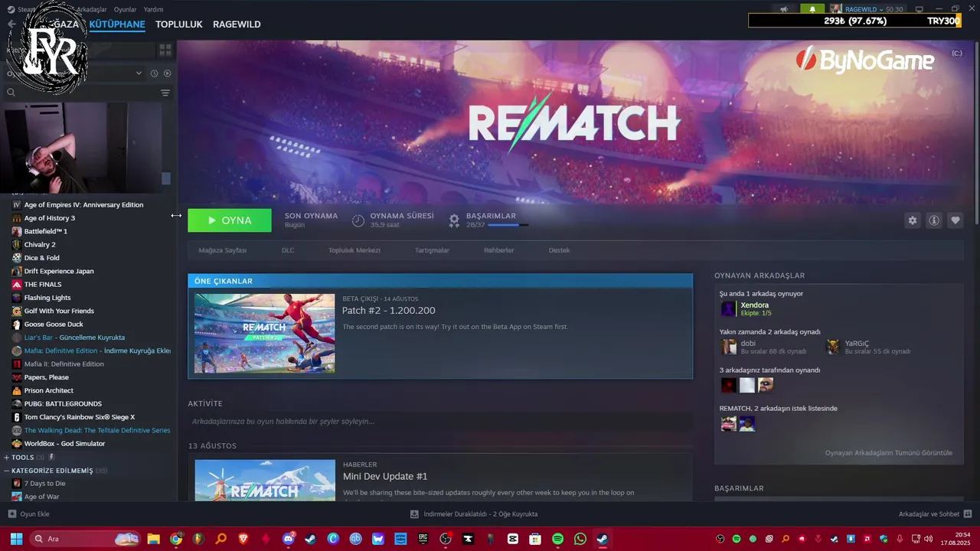
Task: Switch to the KÜTÜPHANE tab
Action: (116, 24)
